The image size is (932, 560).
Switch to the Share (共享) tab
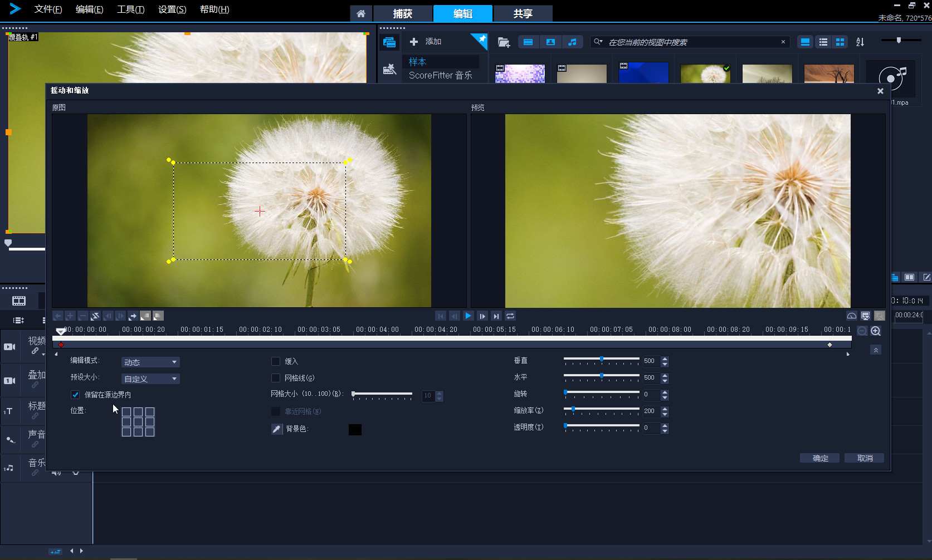coord(523,14)
